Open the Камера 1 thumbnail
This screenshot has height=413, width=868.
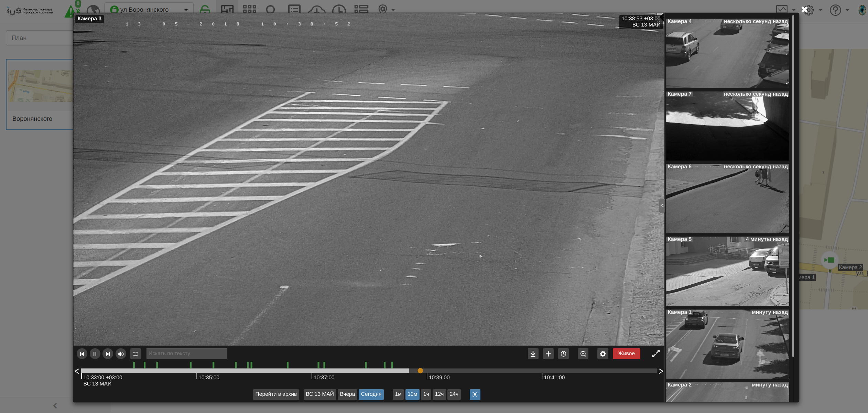[x=727, y=344]
